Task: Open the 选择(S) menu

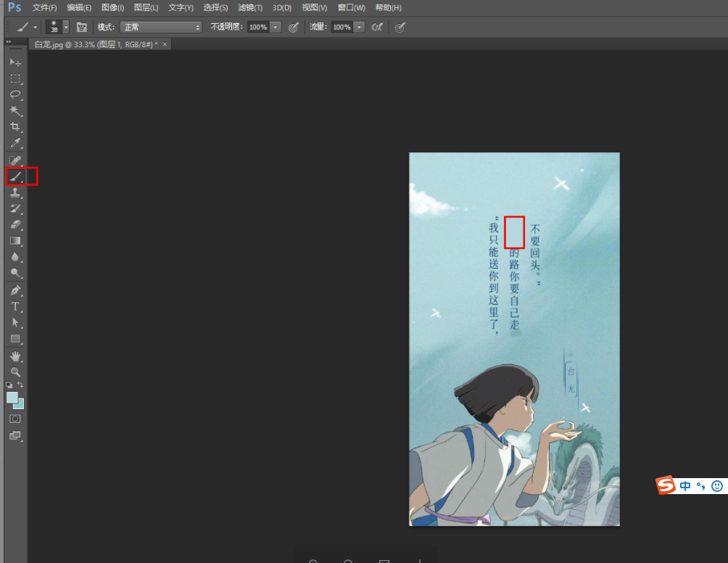Action: click(x=216, y=7)
